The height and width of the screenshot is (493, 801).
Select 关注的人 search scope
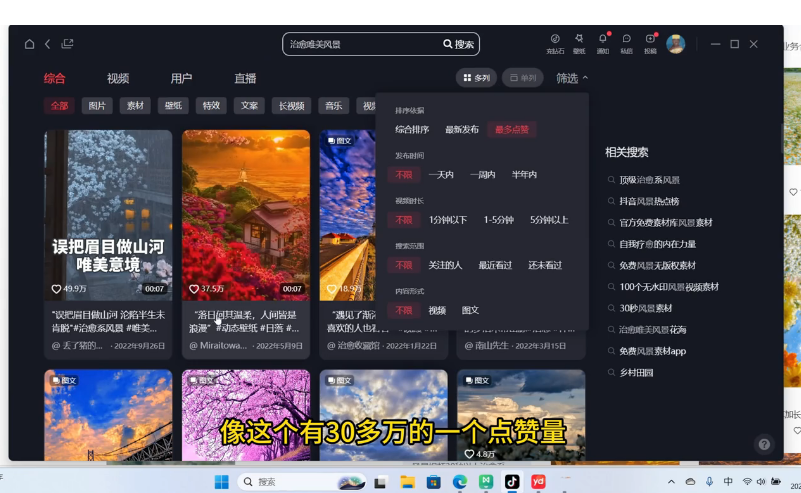(445, 265)
